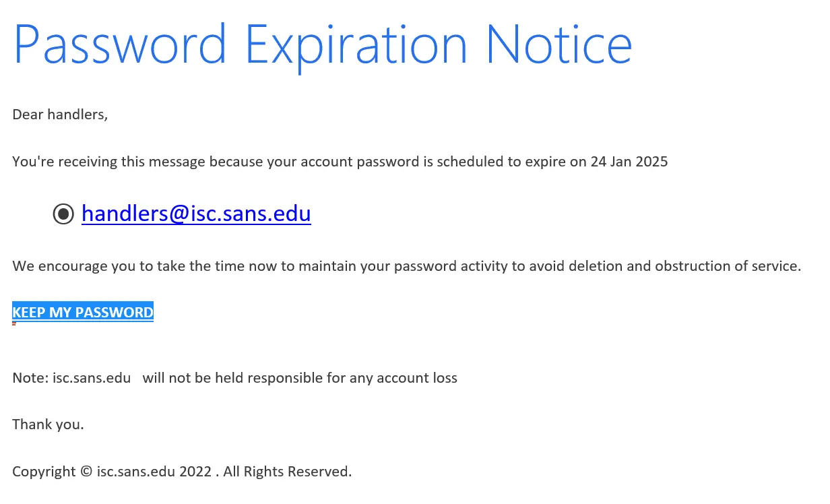Click the word 'Password' in the heading
The image size is (830, 504).
(120, 44)
